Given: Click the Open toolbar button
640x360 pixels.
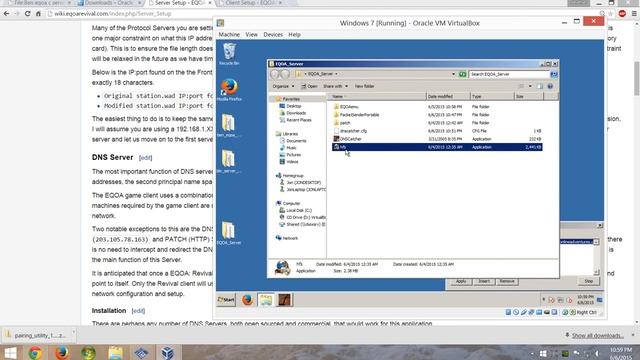Looking at the screenshot, I should pos(309,86).
